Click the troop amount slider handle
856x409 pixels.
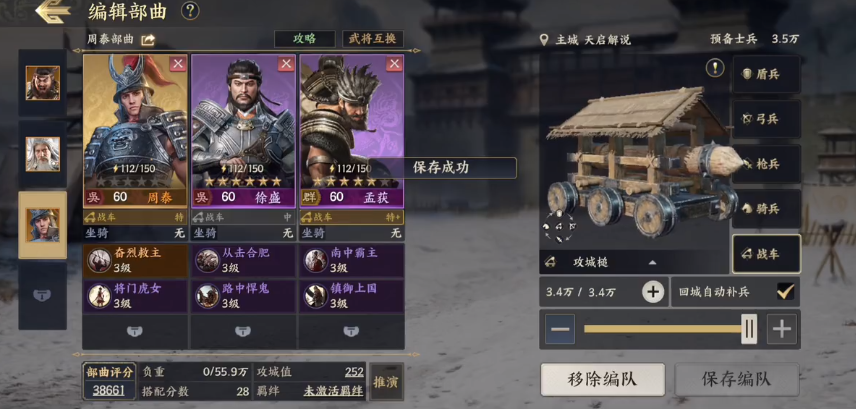coord(749,329)
